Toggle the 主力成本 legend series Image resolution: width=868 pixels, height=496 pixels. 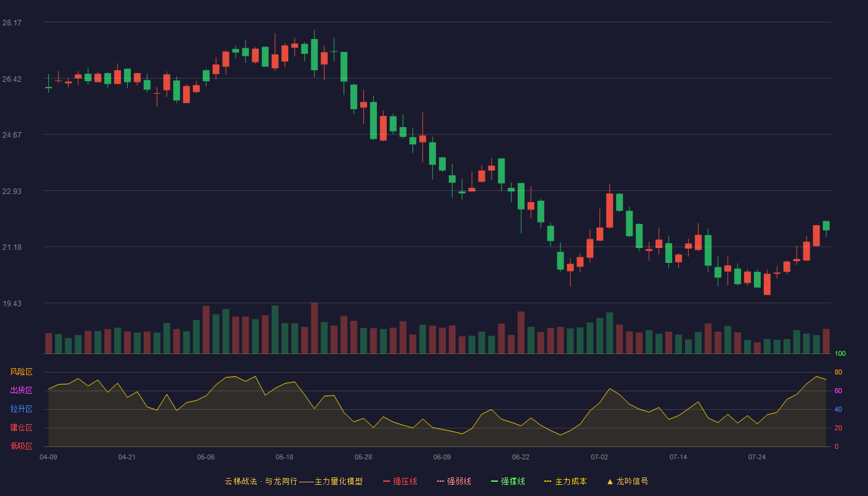coord(565,481)
